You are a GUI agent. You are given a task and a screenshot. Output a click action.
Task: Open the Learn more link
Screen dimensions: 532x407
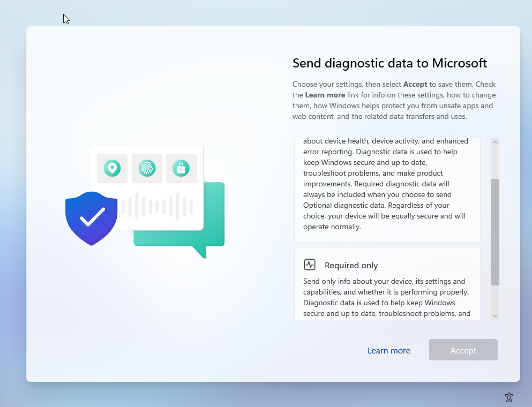click(389, 350)
